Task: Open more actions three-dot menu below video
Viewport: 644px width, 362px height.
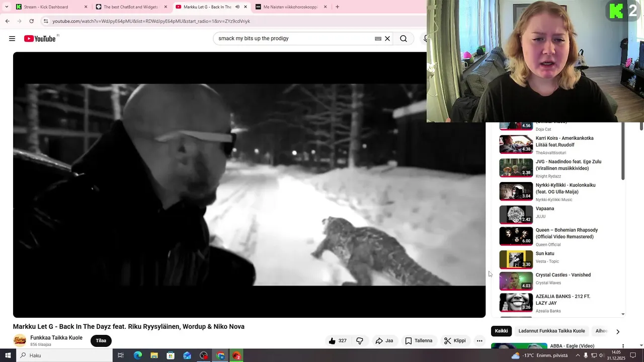Action: pos(479,341)
